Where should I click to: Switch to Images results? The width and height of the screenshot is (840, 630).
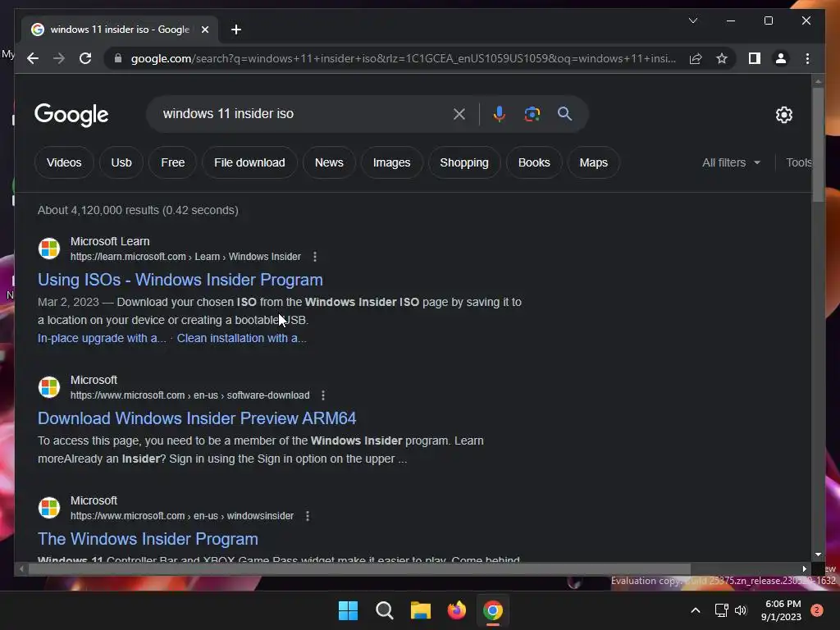point(391,162)
